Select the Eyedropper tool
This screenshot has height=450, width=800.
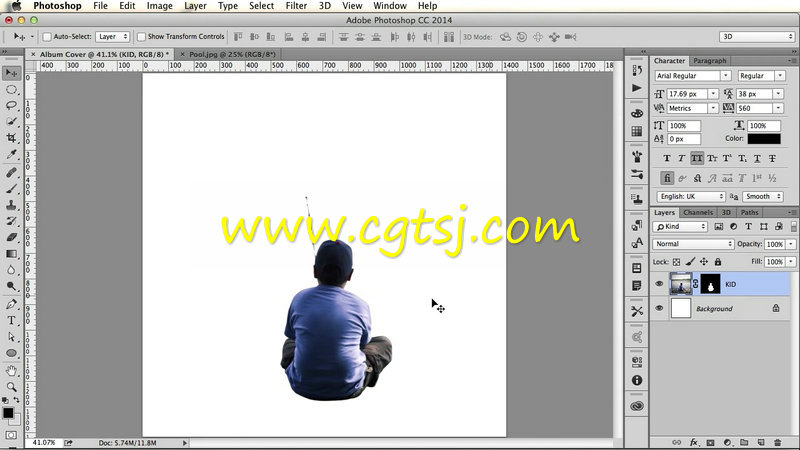point(11,155)
